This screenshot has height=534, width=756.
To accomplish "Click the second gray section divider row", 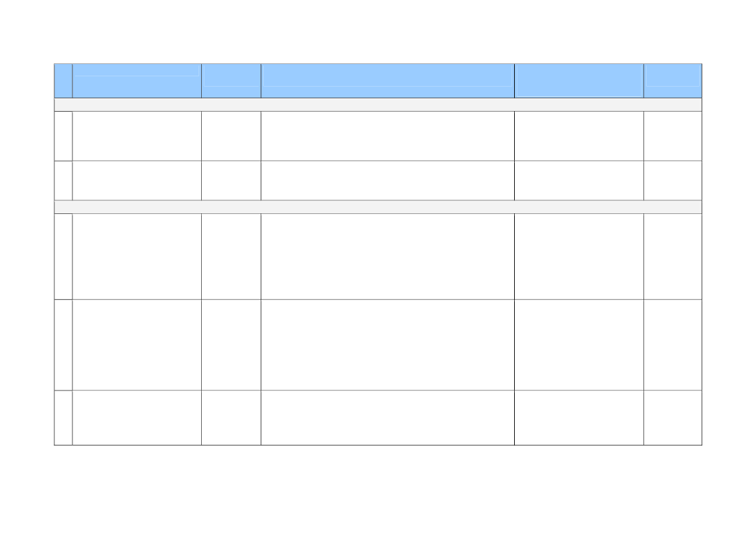I will pos(378,208).
